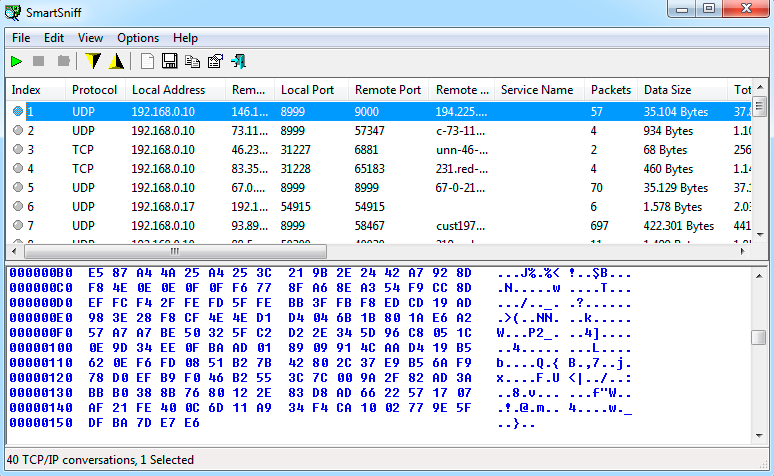Click the 422.301 Bytes data size cell
Screen dimensions: 774x476
click(678, 226)
